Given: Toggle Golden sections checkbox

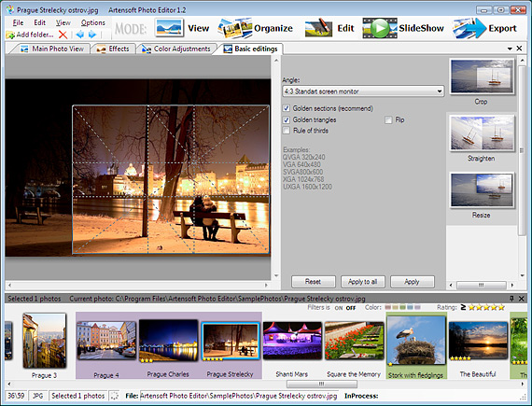Looking at the screenshot, I should [x=287, y=108].
